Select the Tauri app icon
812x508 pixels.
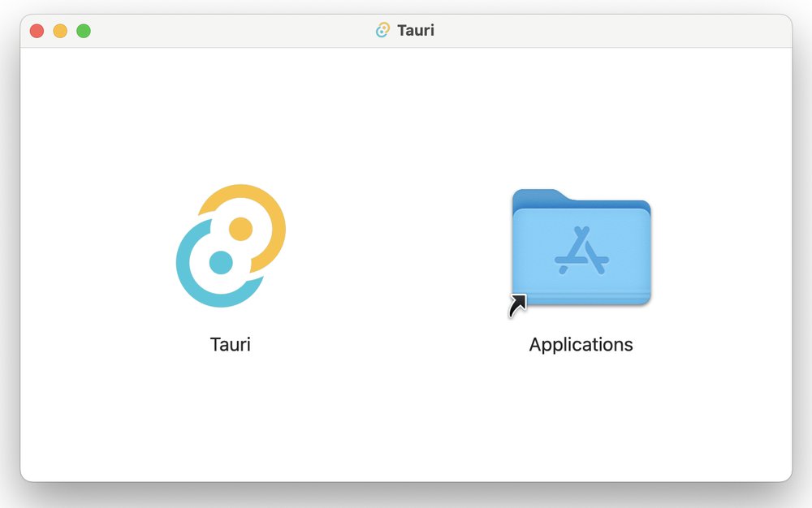point(231,246)
